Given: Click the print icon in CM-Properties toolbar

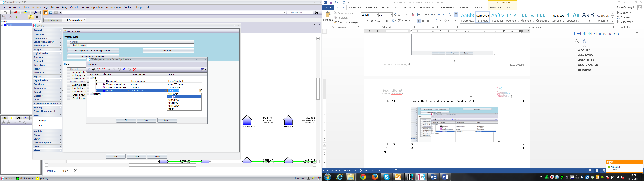Looking at the screenshot, I should [94, 69].
